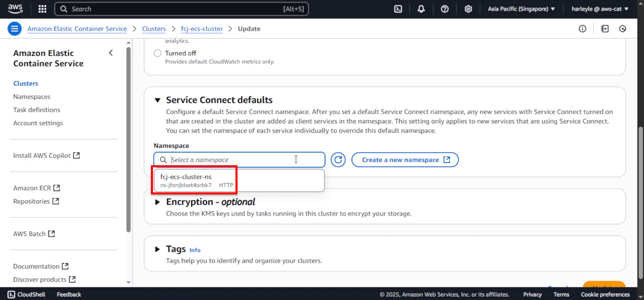Open the settings gear in the top bar
644x300 pixels.
pyautogui.click(x=468, y=9)
